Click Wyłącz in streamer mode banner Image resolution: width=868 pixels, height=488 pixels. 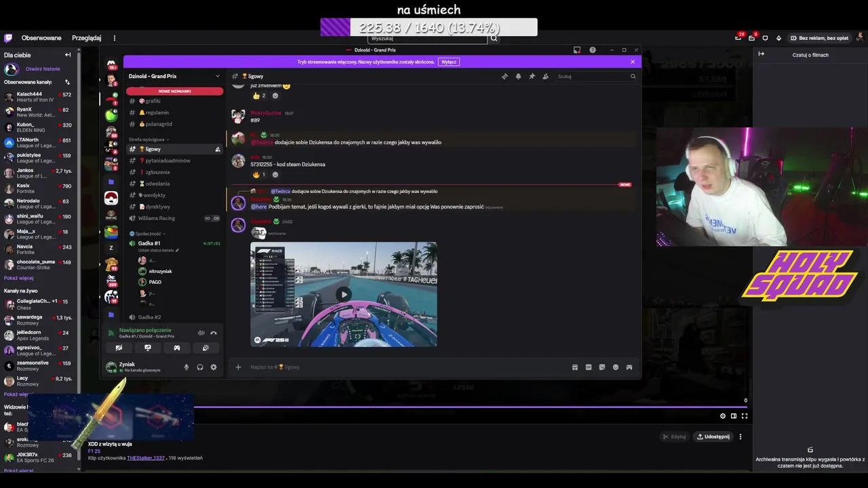(449, 62)
